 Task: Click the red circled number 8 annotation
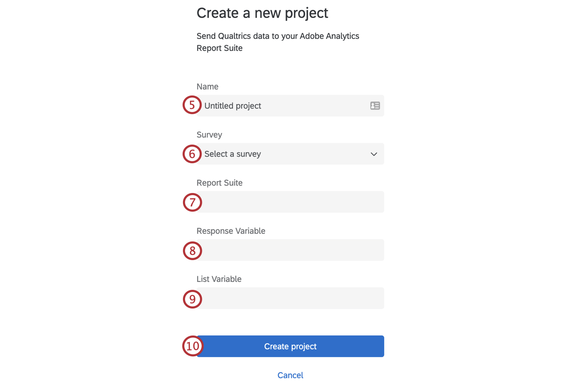point(192,250)
